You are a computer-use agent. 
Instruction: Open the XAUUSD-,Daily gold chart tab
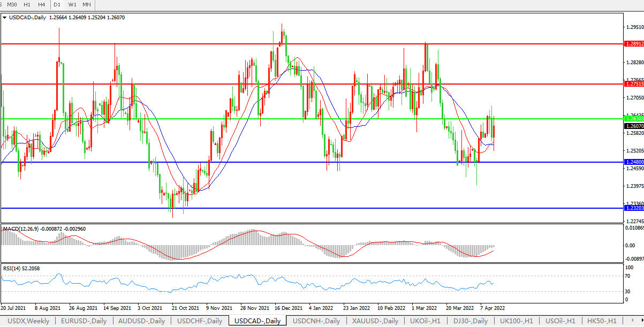(375, 321)
